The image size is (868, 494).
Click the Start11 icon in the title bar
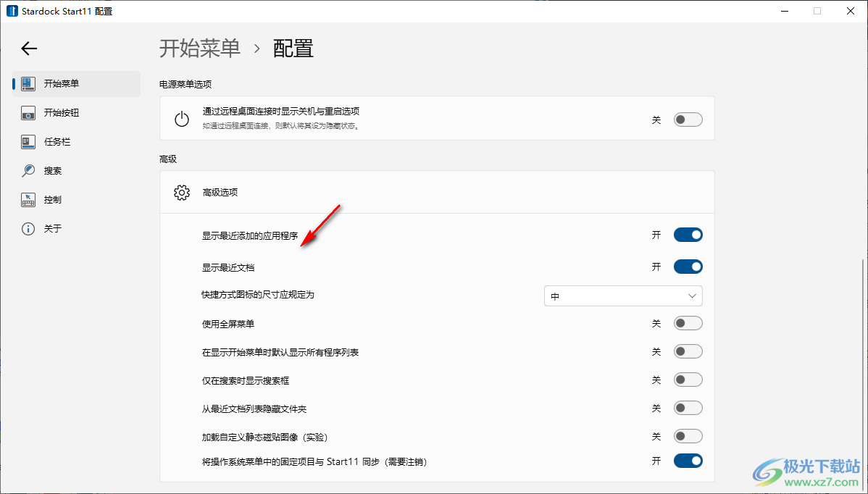pos(10,11)
